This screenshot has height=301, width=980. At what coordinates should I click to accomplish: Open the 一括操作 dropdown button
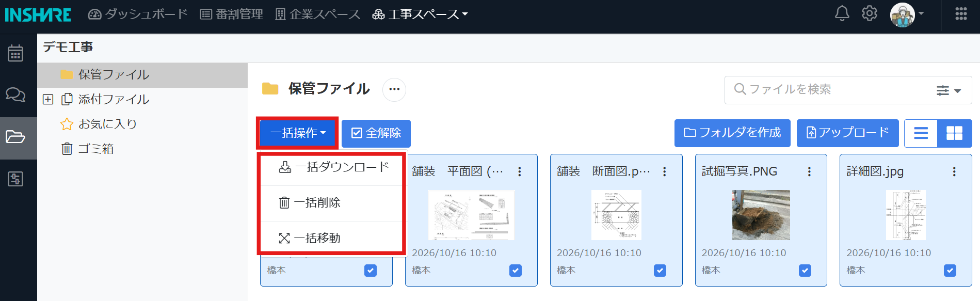(298, 133)
